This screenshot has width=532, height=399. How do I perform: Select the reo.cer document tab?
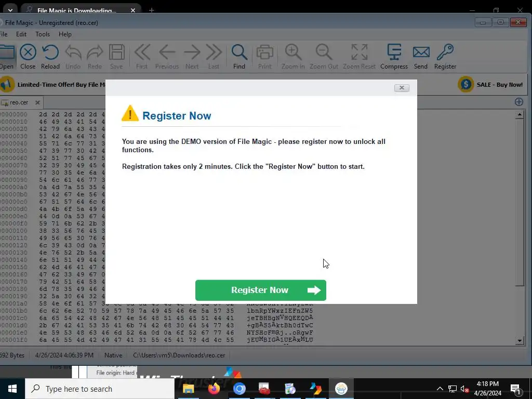(x=19, y=102)
